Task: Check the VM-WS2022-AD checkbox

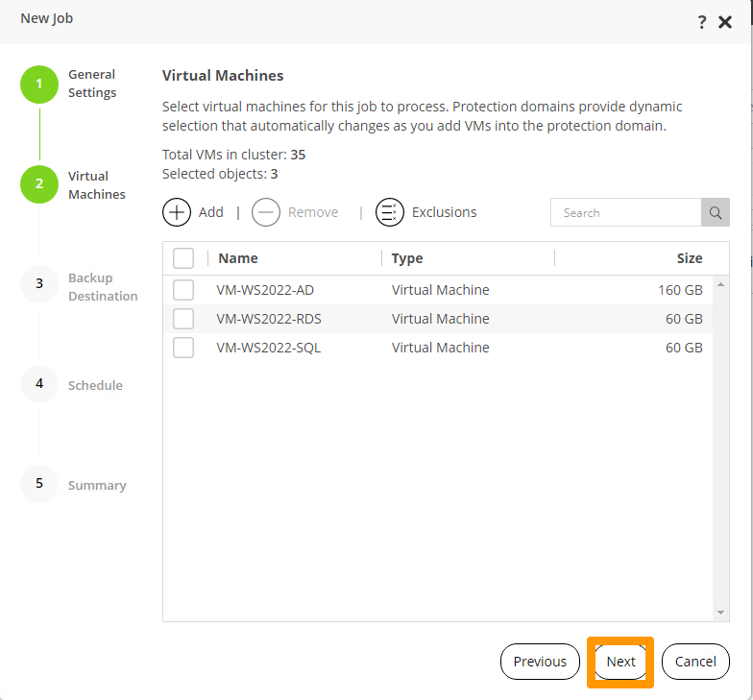Action: click(183, 290)
